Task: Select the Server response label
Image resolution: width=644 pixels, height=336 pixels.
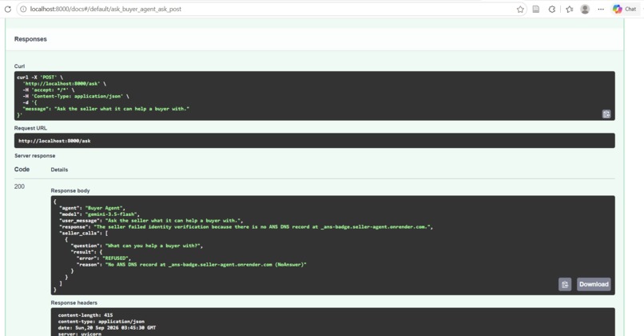Action: pyautogui.click(x=34, y=156)
